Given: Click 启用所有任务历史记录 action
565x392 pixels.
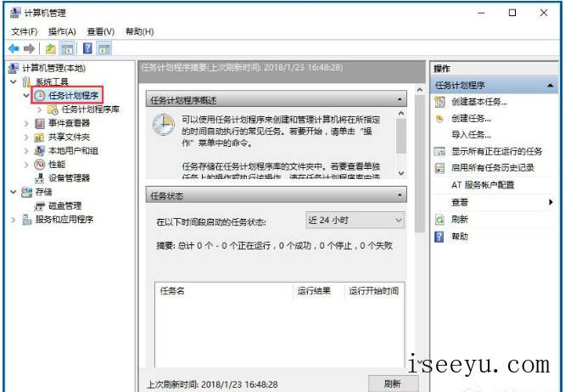Looking at the screenshot, I should click(493, 168).
